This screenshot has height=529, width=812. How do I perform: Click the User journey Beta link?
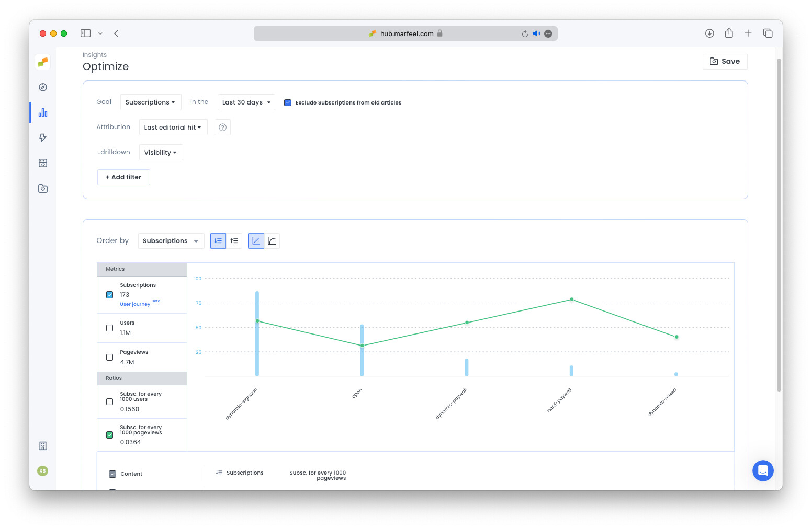(x=134, y=304)
